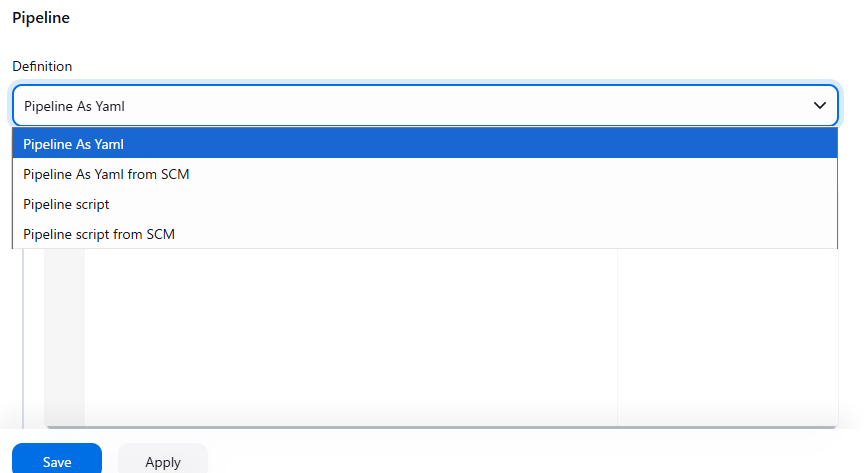Click the Definition dropdown chevron arrow
The height and width of the screenshot is (473, 866).
[x=819, y=105]
